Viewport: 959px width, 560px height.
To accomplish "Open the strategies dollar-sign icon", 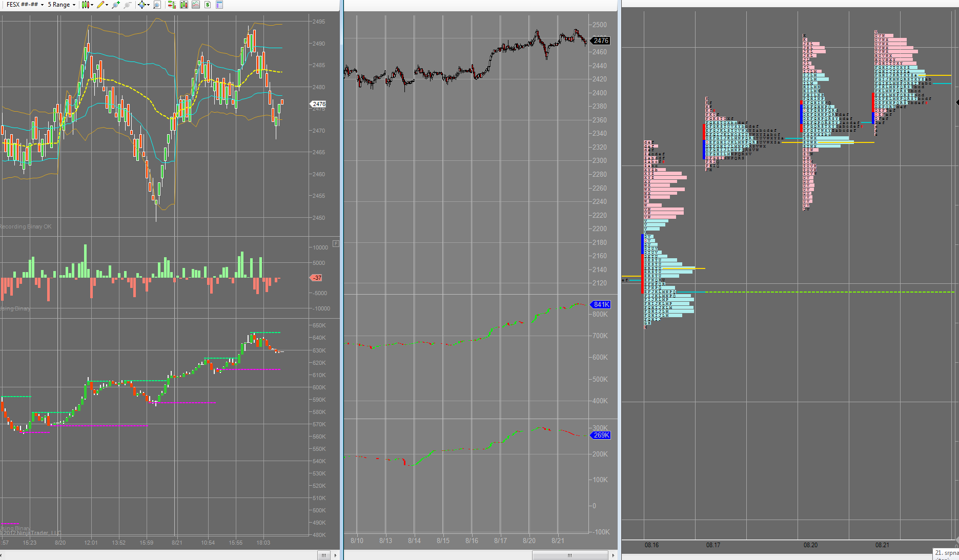I will [208, 5].
